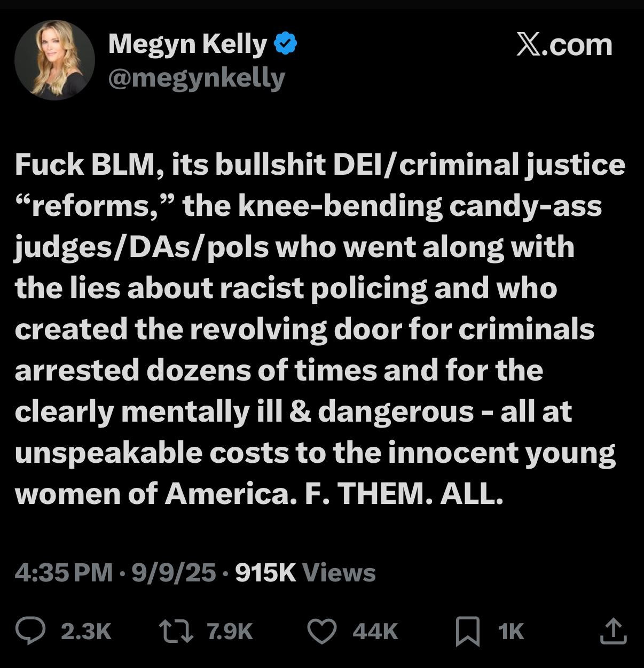Click the closing text "F. THEM. ALL."
This screenshot has width=644, height=668.
tap(404, 494)
